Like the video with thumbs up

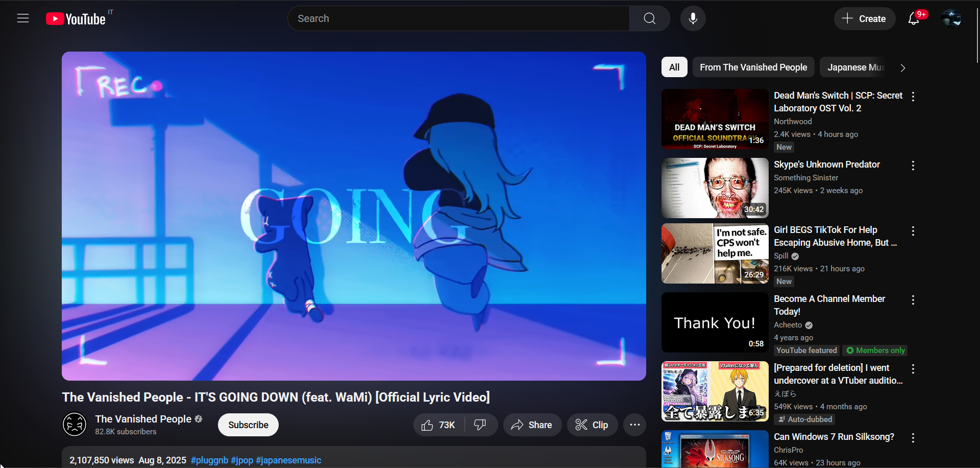(438, 425)
